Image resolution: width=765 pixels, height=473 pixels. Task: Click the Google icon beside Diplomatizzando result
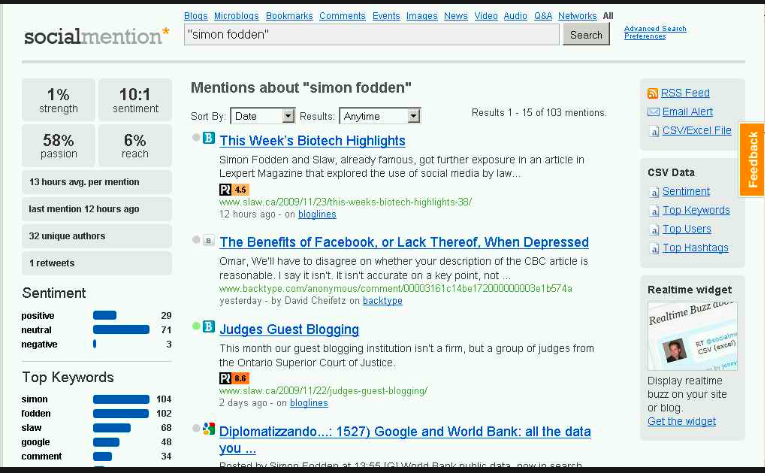pos(209,429)
